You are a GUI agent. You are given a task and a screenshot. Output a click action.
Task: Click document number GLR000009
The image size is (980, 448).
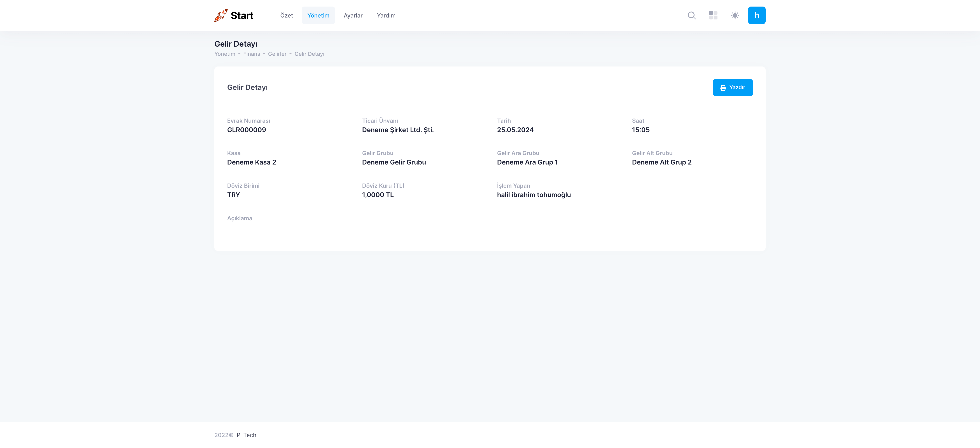pyautogui.click(x=247, y=130)
